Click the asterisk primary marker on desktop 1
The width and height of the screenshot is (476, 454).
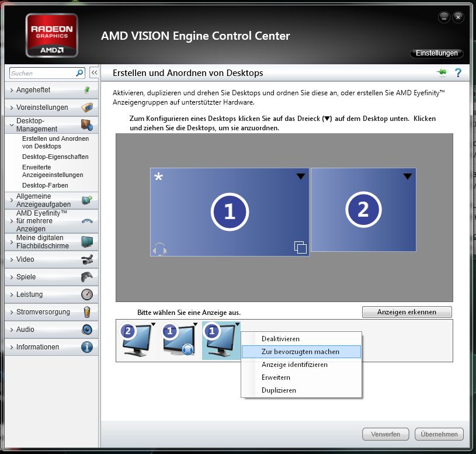click(158, 176)
